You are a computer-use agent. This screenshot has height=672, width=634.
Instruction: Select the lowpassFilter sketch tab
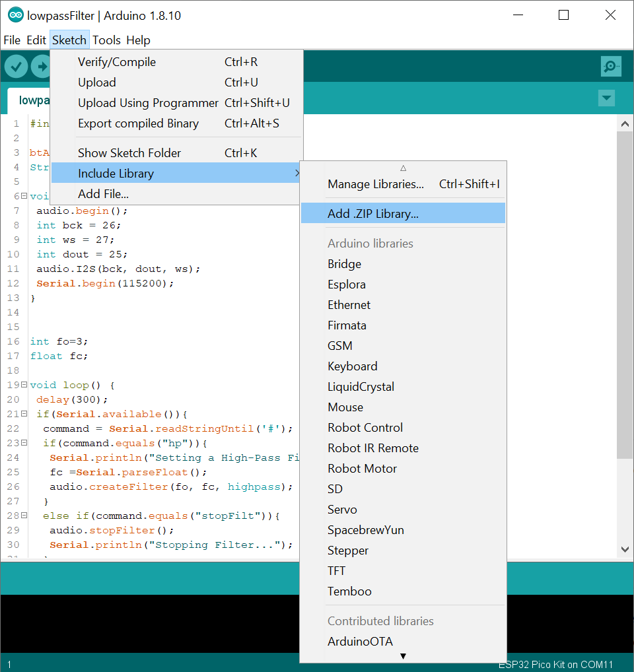[x=29, y=101]
